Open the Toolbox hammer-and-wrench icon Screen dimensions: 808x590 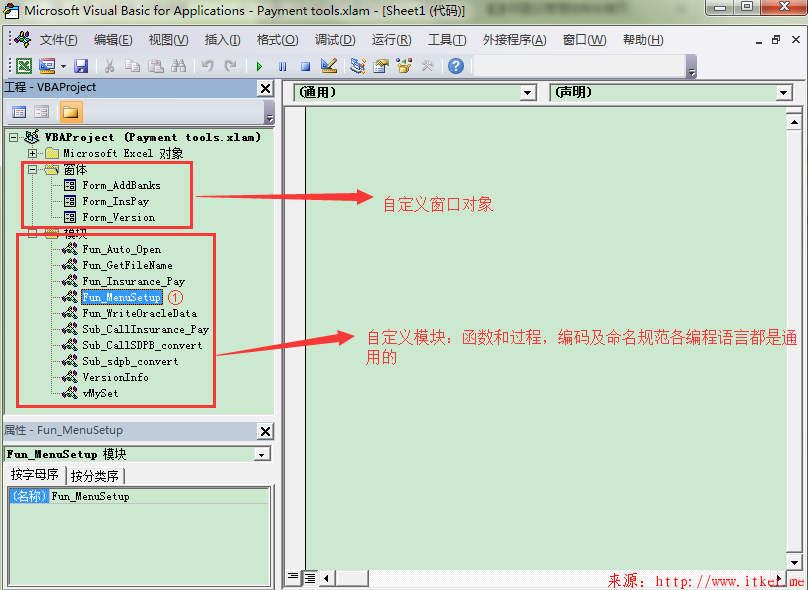point(427,66)
